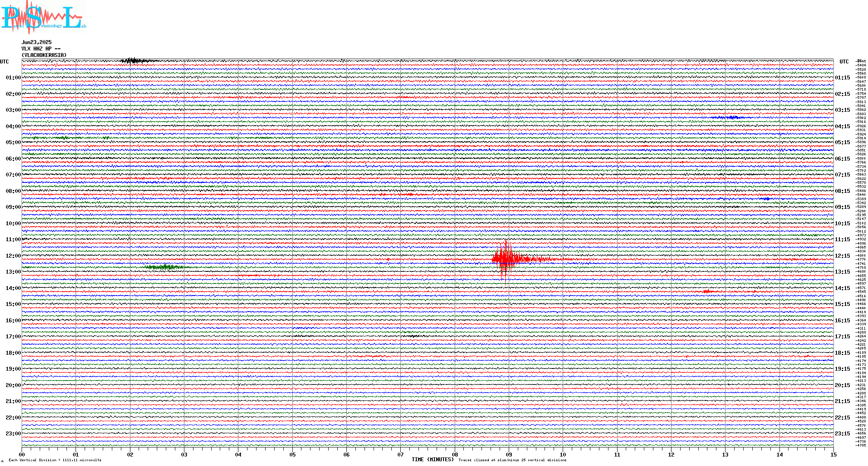Click the 05:00 hour label on the left

pos(13,142)
